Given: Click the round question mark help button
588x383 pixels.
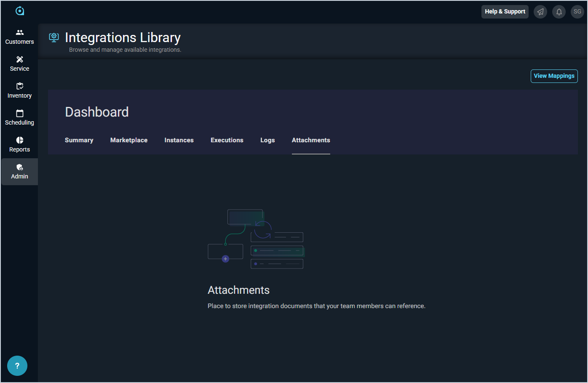Looking at the screenshot, I should 17,366.
